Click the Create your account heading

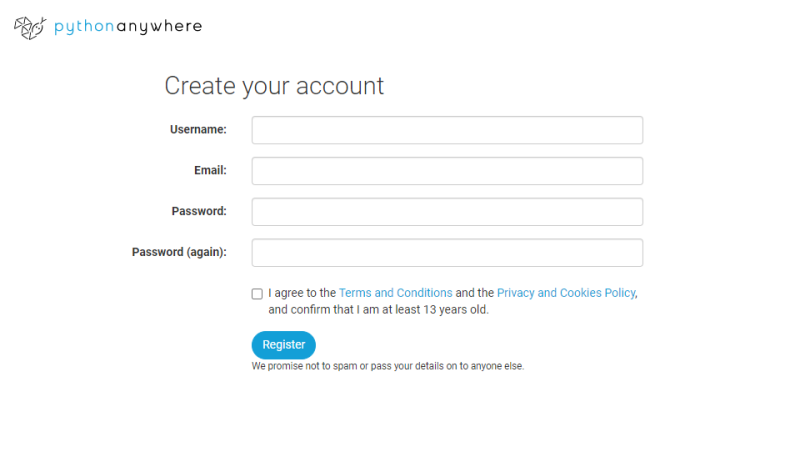point(274,86)
